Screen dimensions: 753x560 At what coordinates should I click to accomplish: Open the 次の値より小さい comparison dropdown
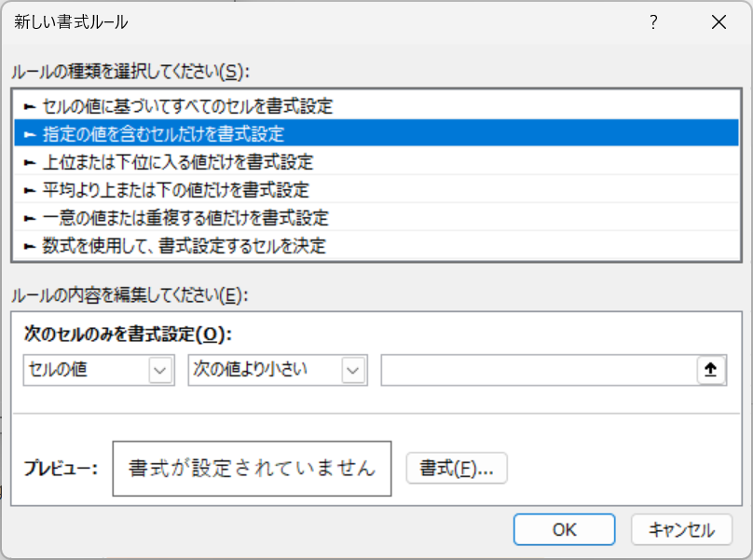[278, 370]
